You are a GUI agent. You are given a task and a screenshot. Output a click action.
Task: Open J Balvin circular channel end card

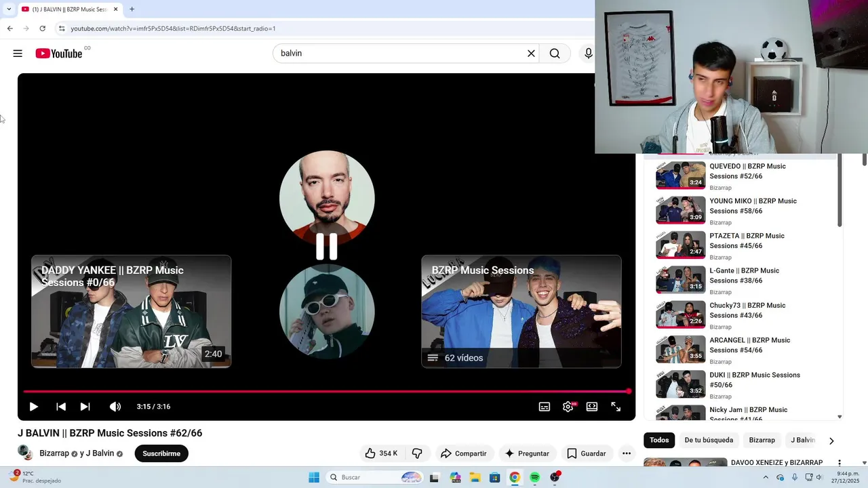coord(327,198)
